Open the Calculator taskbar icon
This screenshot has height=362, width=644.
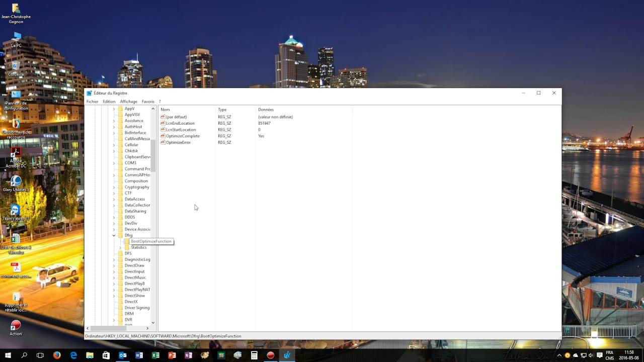point(254,355)
